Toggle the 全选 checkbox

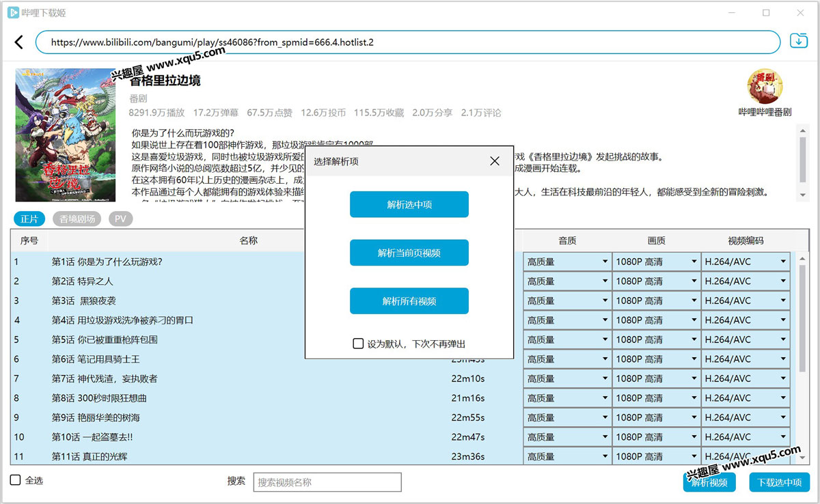pos(15,480)
